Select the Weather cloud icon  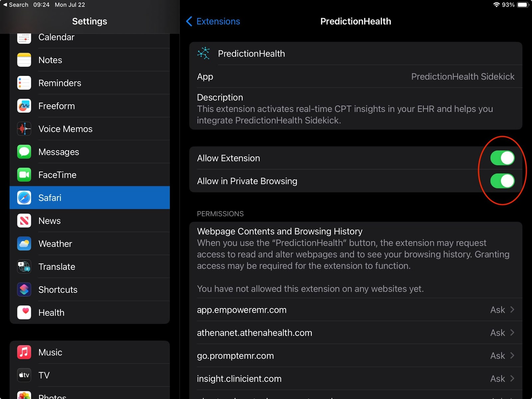(24, 243)
